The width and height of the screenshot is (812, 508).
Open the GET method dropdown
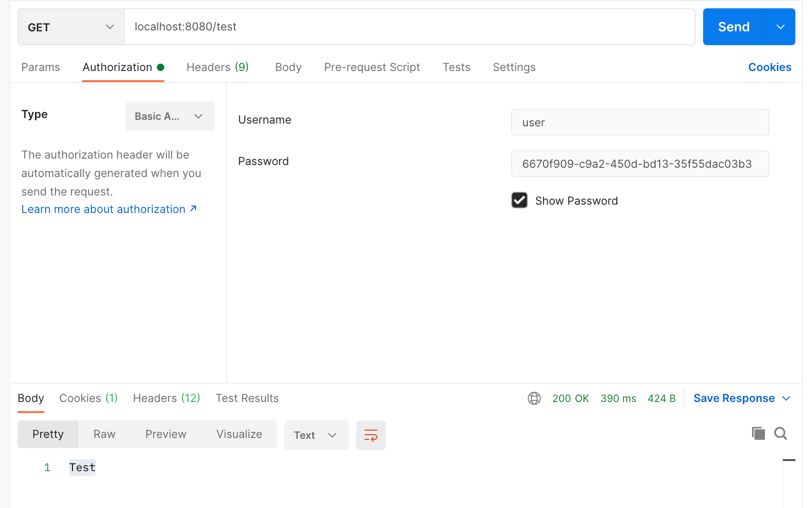click(70, 27)
